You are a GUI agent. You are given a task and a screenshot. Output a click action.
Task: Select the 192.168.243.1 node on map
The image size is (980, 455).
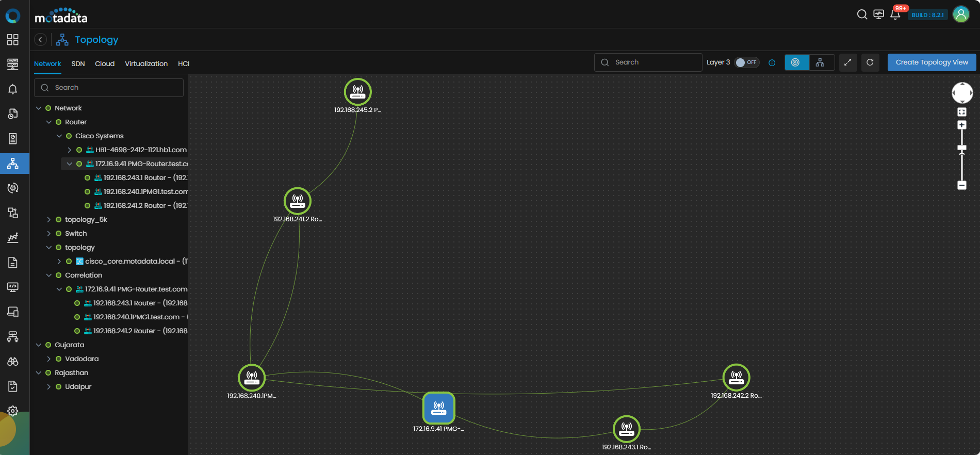coord(627,429)
